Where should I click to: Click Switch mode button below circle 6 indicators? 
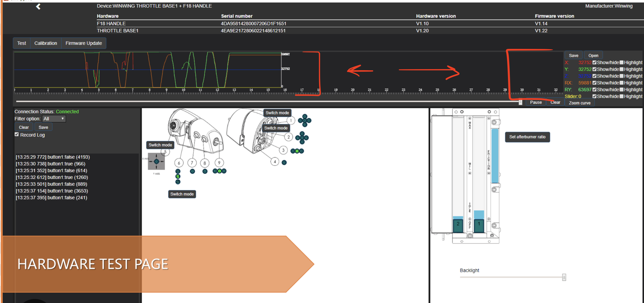[182, 194]
